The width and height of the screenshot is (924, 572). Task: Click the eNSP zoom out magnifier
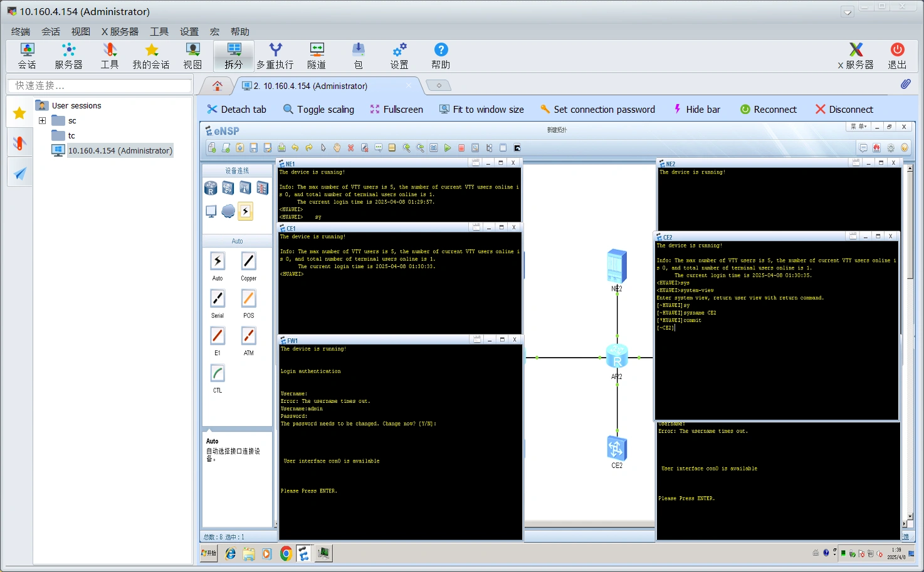(420, 148)
